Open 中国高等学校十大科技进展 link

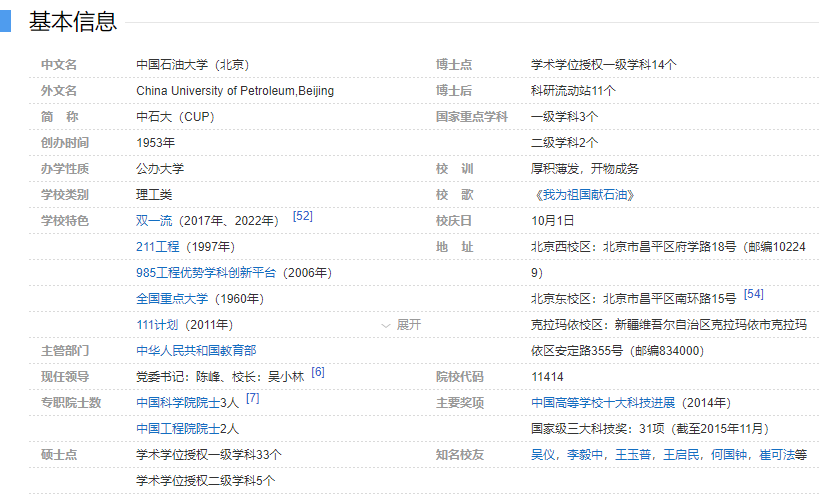pyautogui.click(x=603, y=403)
